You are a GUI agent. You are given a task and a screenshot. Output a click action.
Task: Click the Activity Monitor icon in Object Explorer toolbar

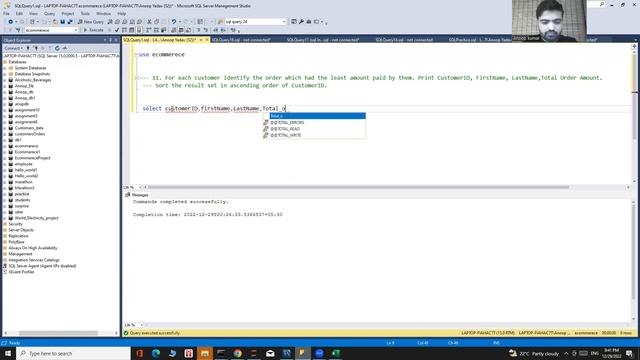click(x=64, y=48)
